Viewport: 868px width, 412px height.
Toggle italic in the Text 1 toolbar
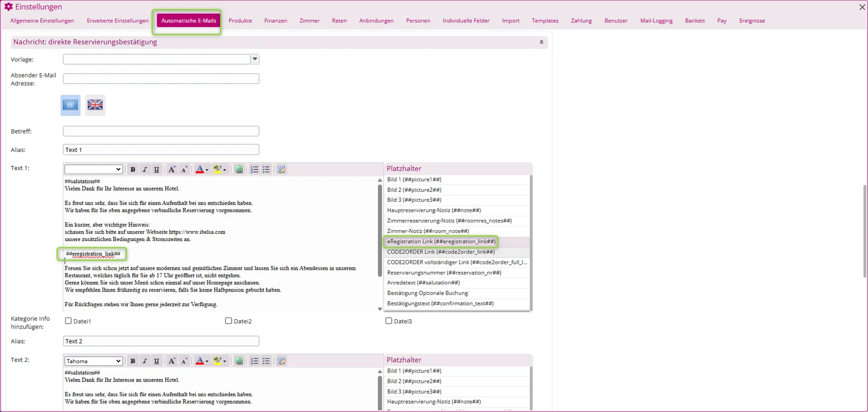click(145, 169)
